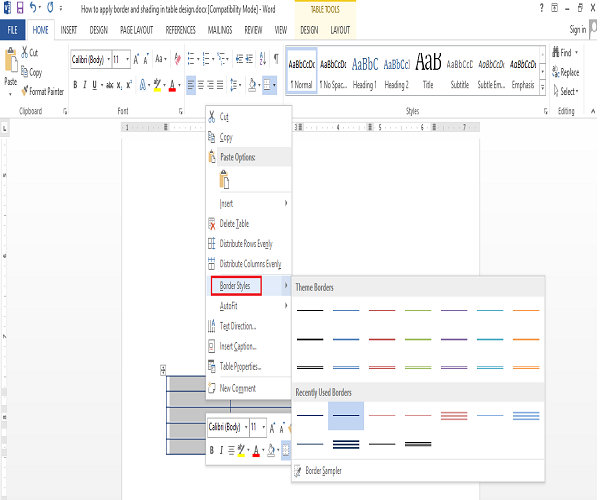Click Cut in the Clipboard group

coord(30,52)
